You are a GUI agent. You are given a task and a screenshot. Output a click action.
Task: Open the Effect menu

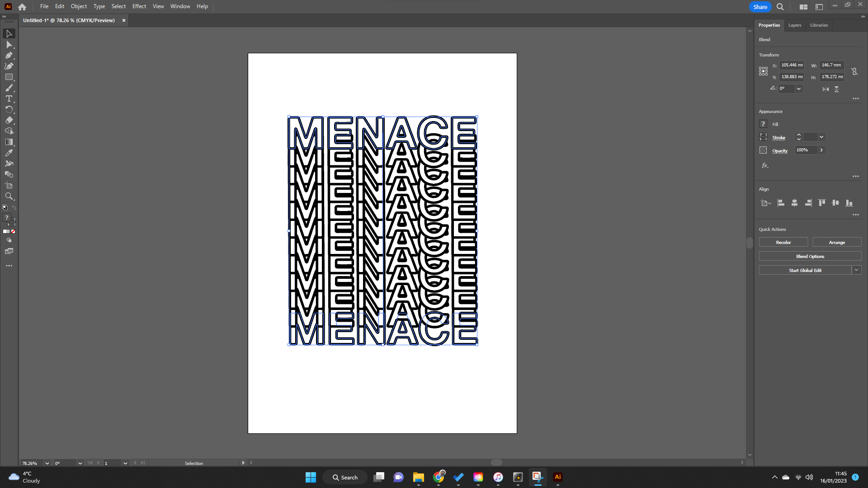(139, 6)
